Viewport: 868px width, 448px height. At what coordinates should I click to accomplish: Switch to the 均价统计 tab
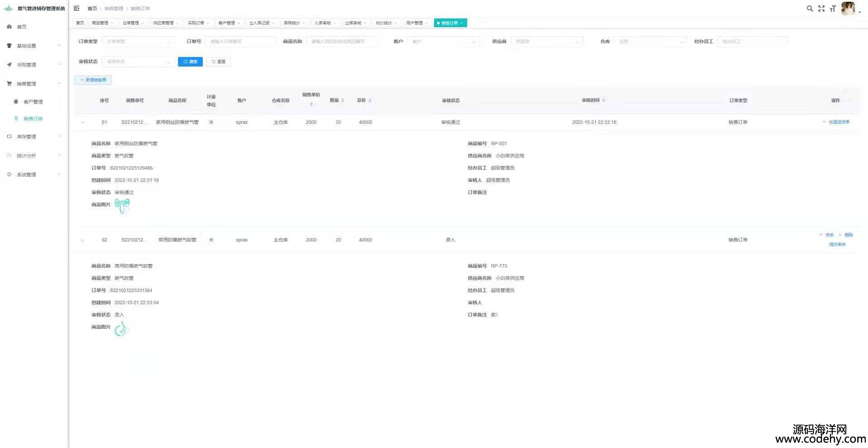(386, 23)
